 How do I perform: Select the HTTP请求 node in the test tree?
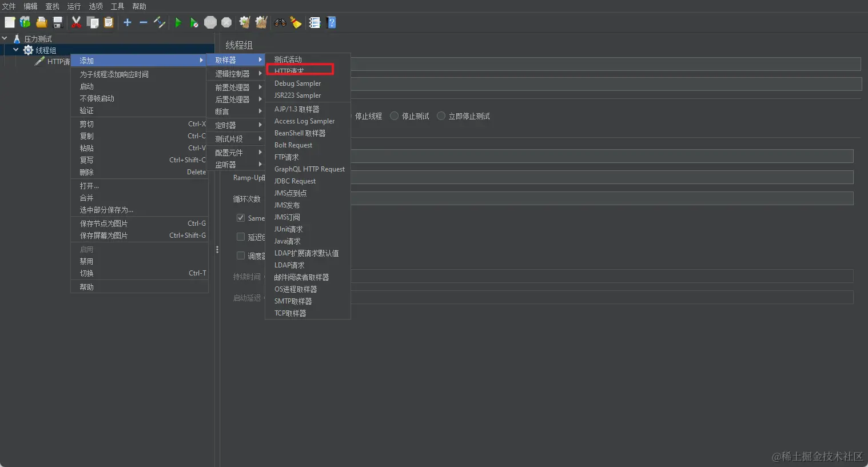58,61
